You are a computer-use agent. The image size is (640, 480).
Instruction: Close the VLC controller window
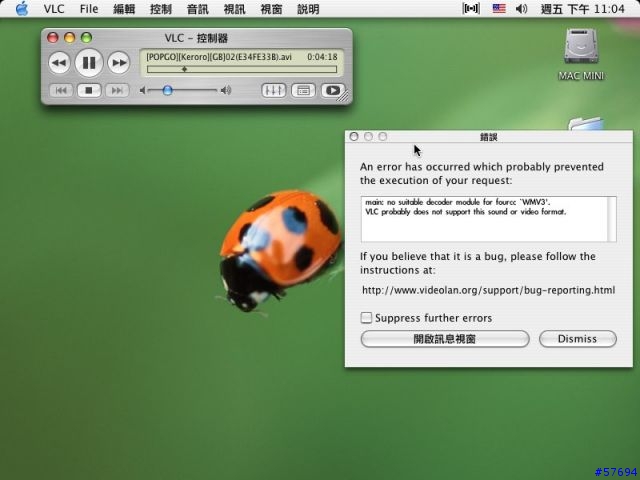53,38
